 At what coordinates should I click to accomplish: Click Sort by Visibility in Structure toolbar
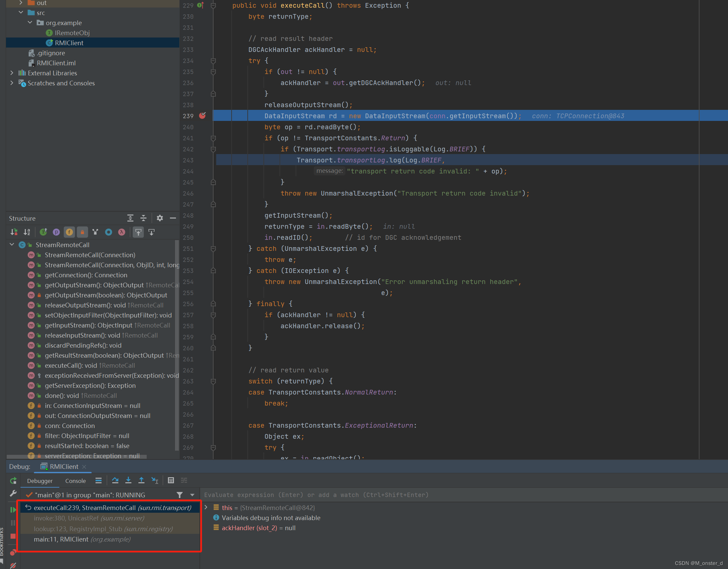point(14,232)
